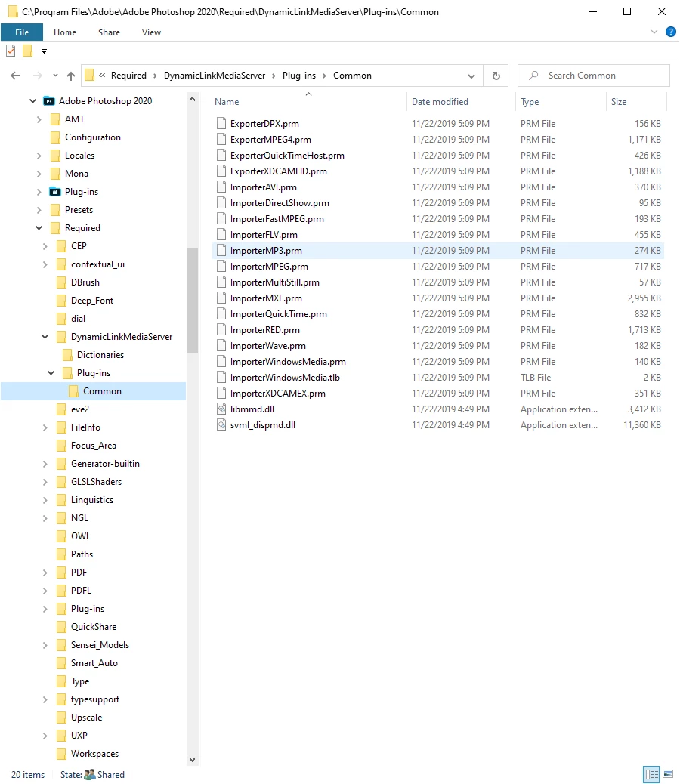Collapse the DynamicLinkMediaServer node
680x784 pixels.
coord(45,337)
